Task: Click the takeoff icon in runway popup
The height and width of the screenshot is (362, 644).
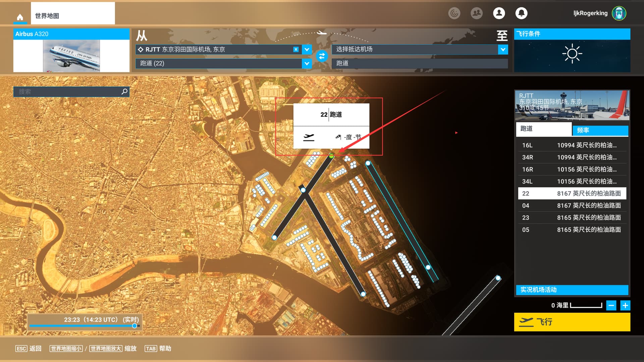Action: (309, 137)
